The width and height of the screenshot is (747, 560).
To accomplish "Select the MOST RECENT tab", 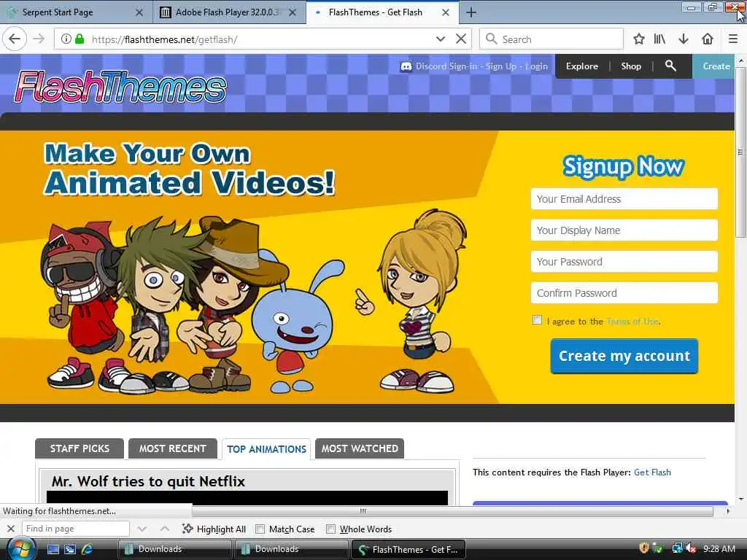I will tap(172, 448).
